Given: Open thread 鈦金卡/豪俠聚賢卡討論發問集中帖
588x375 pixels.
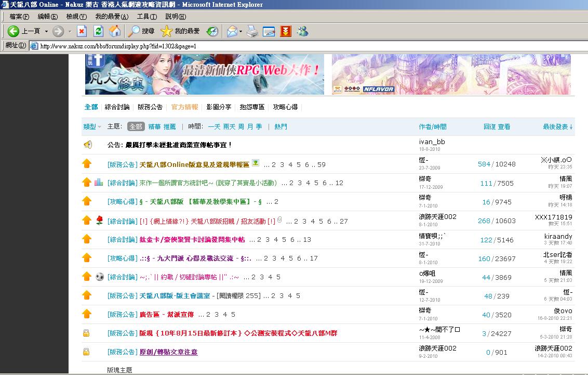Looking at the screenshot, I should pyautogui.click(x=192, y=239).
